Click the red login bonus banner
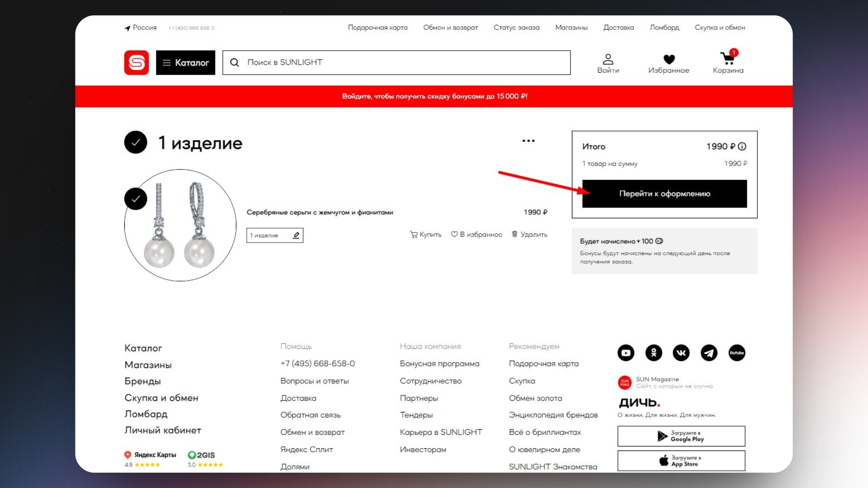This screenshot has height=488, width=868. point(434,96)
